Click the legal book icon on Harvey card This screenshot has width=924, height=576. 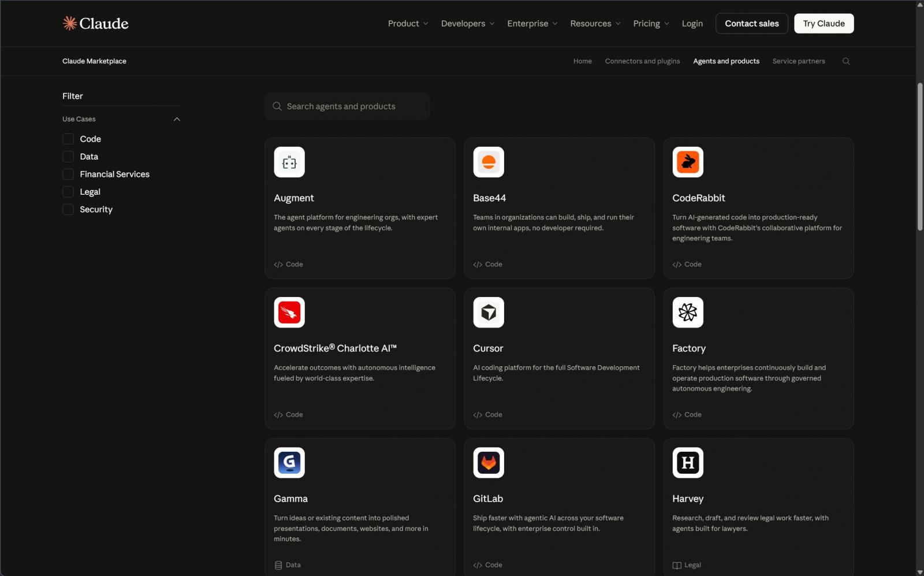[677, 565]
